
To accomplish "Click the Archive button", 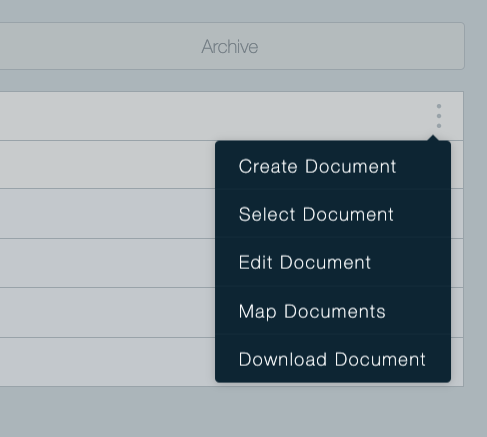I will tap(230, 46).
